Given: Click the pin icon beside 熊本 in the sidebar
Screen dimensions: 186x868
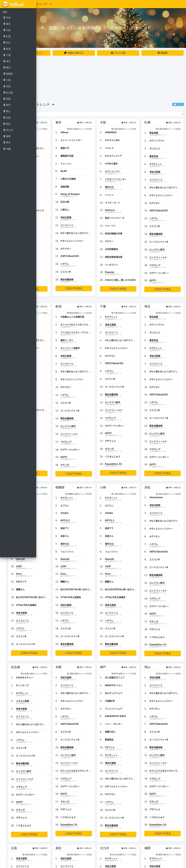Looking at the screenshot, I should click(x=4, y=142).
